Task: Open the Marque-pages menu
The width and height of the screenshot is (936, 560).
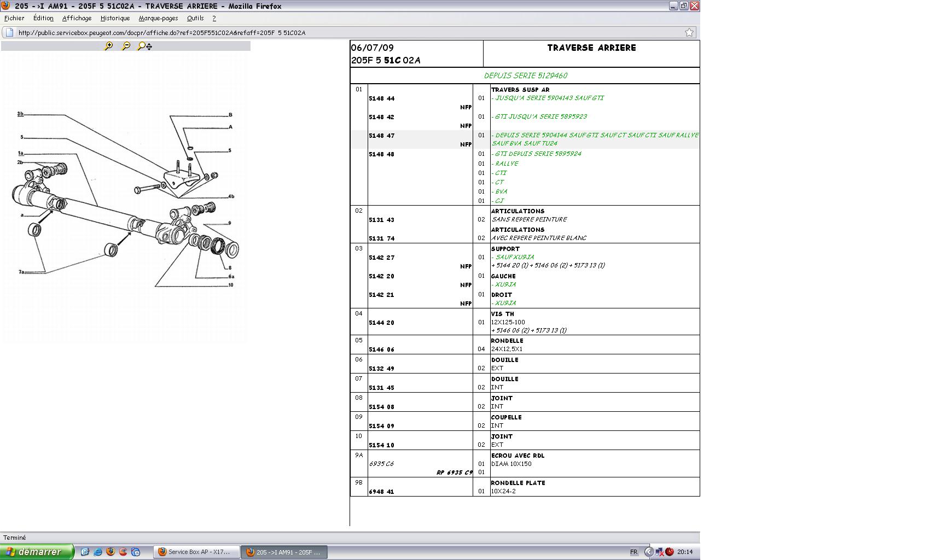Action: (158, 18)
